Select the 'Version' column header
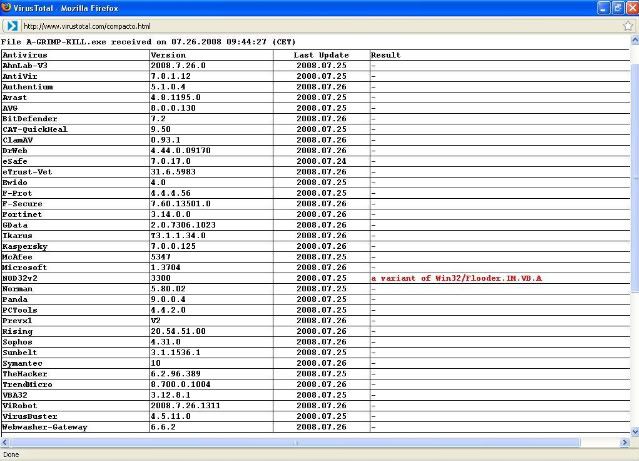Viewport: 639px width, 461px height. click(x=168, y=55)
